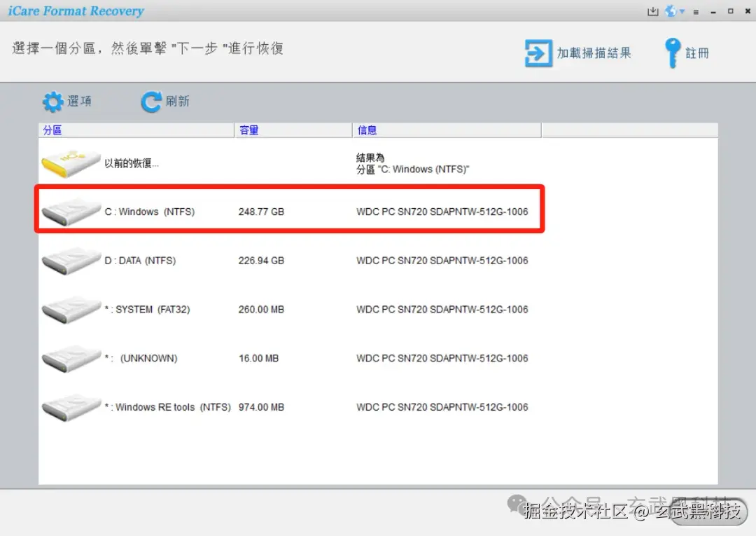Click the WDC info in the D: DATA row
This screenshot has width=756, height=536.
click(442, 261)
